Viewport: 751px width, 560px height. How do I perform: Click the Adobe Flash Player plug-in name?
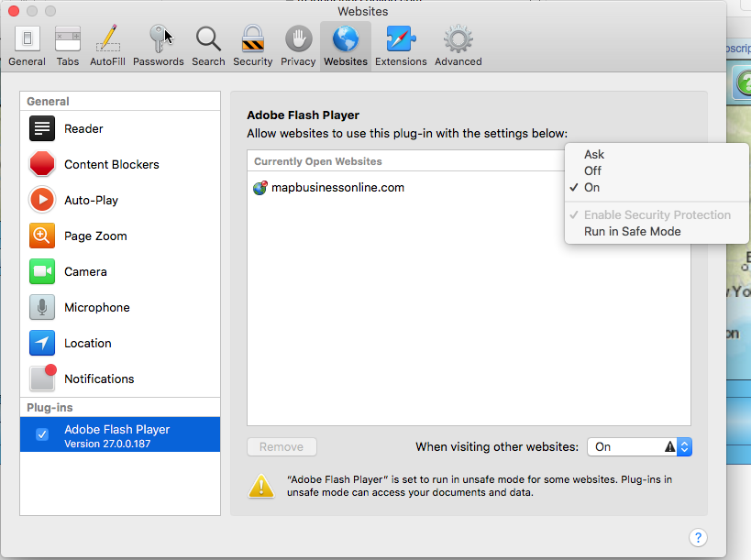point(116,429)
